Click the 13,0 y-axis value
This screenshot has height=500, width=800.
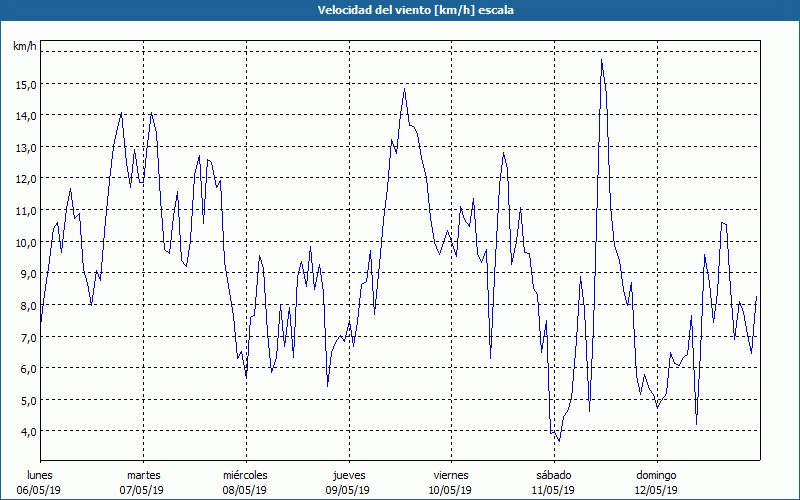26,148
